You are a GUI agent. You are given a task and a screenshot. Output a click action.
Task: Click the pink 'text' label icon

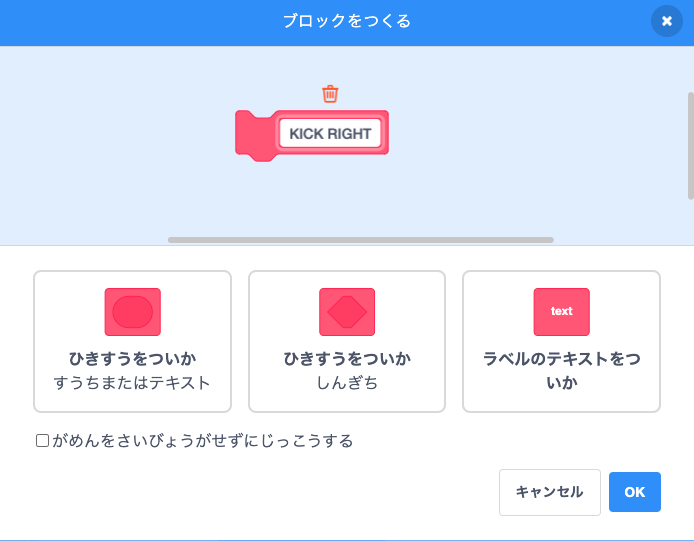pyautogui.click(x=561, y=312)
